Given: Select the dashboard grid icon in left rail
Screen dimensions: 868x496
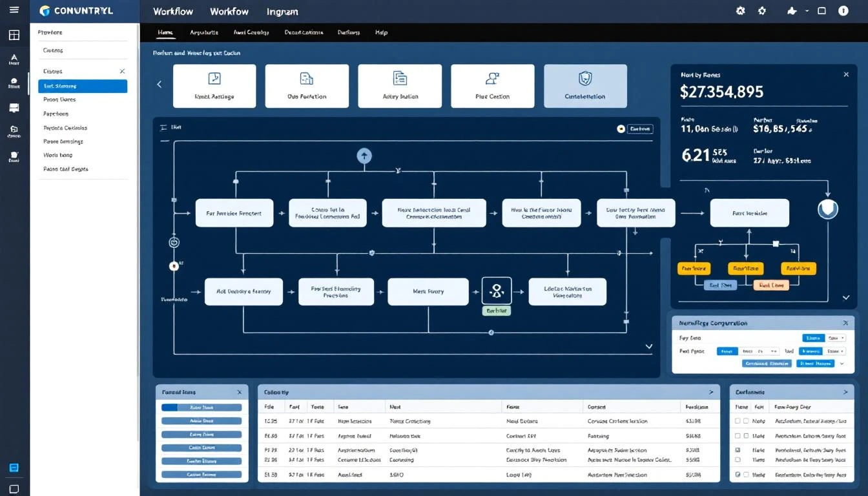Looking at the screenshot, I should click(14, 36).
